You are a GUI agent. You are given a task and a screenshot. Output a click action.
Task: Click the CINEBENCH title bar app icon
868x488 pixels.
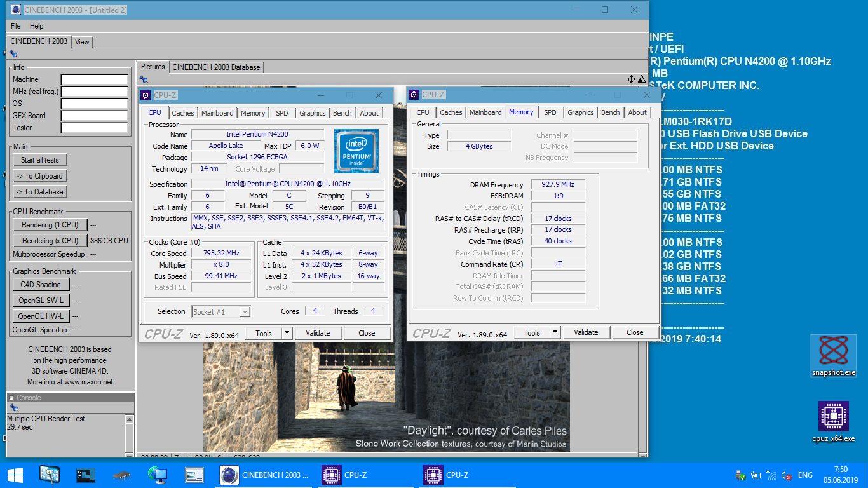(16, 10)
